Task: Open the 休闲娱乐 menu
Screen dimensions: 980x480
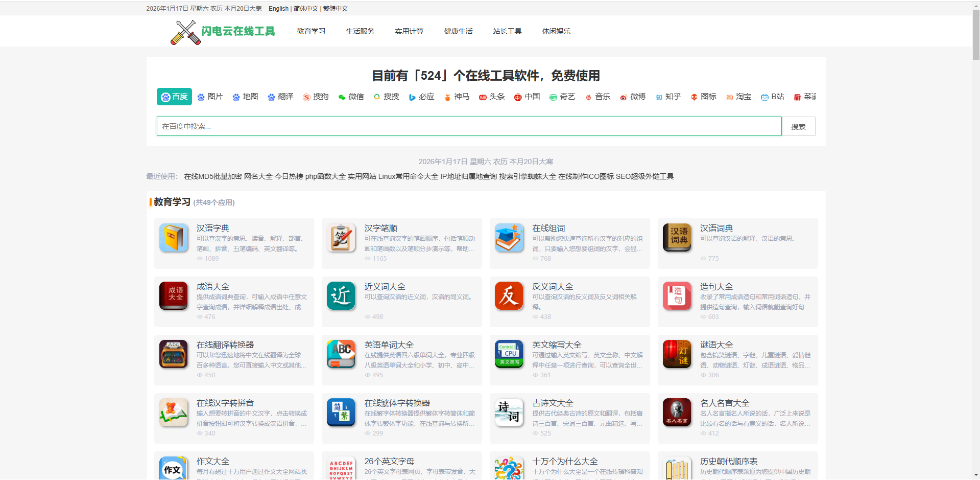Action: click(556, 31)
